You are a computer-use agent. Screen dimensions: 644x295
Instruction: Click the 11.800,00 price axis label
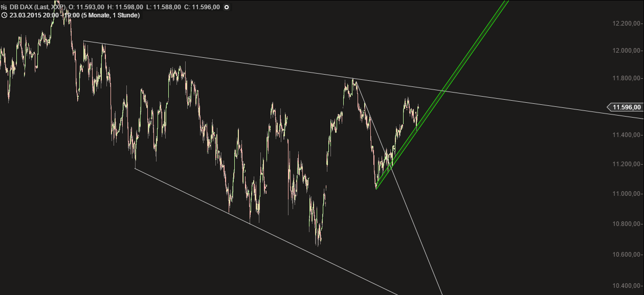click(627, 78)
